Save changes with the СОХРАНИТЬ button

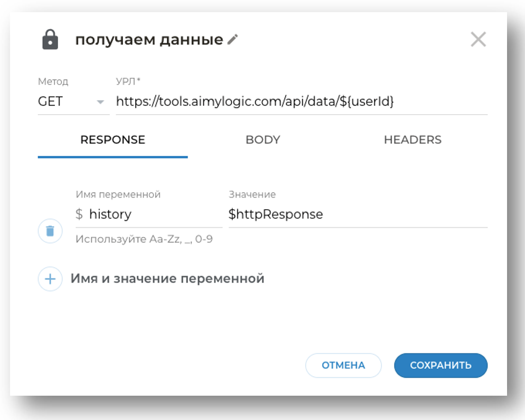pos(440,365)
